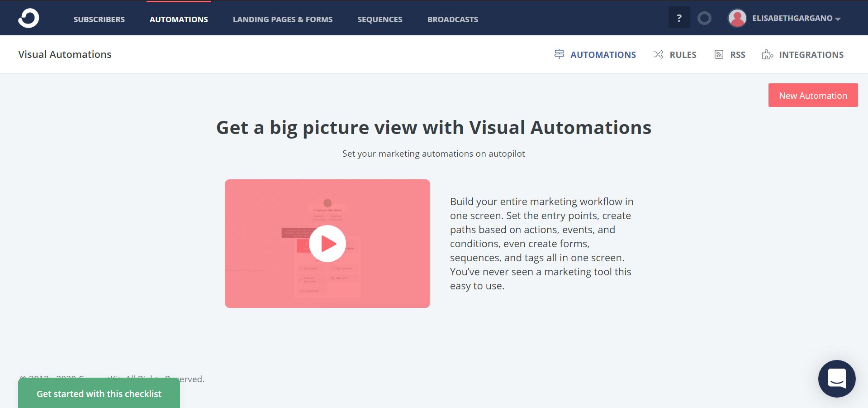The height and width of the screenshot is (408, 868).
Task: Click the 'Get a big picture view' heading
Action: [x=434, y=128]
